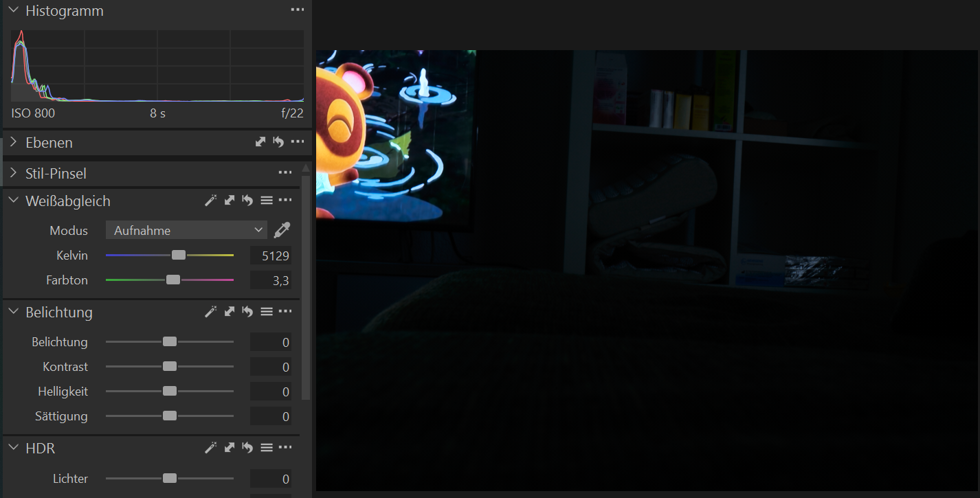Open the Histogramm three-dot options menu

point(297,10)
